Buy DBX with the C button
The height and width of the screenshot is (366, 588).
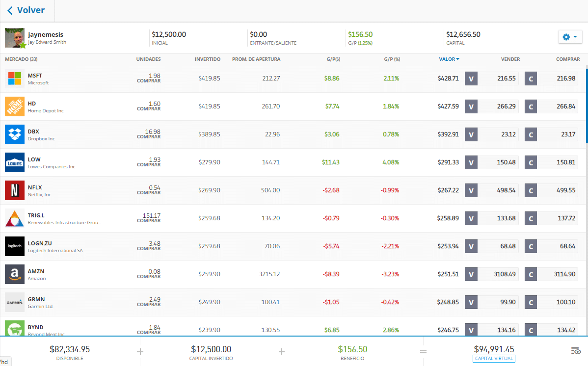pos(531,134)
